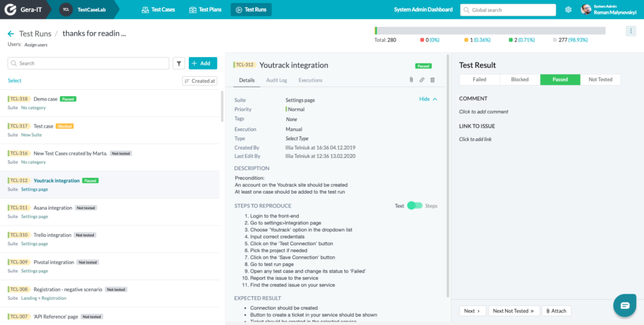Collapse details with the Hide chevron

[428, 99]
